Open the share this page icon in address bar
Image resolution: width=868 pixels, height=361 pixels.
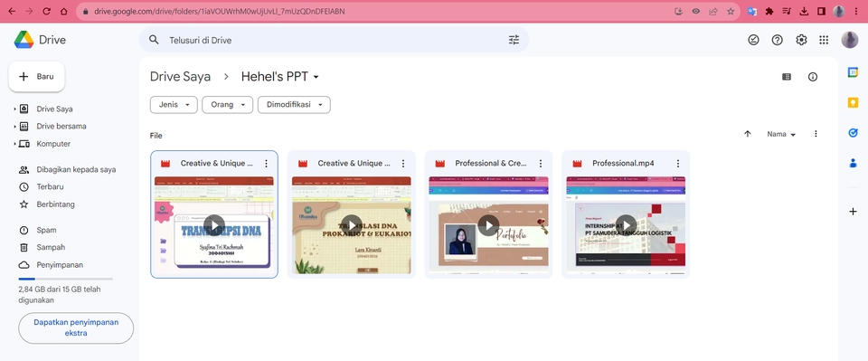point(713,11)
